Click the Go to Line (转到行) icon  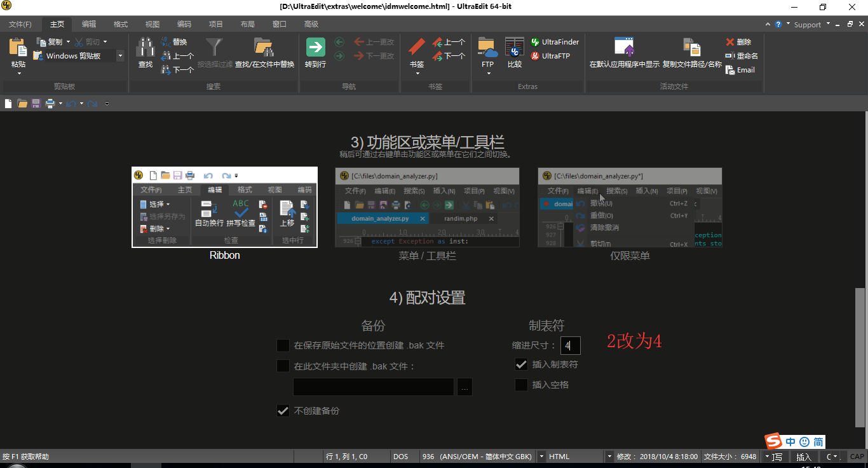pos(316,48)
